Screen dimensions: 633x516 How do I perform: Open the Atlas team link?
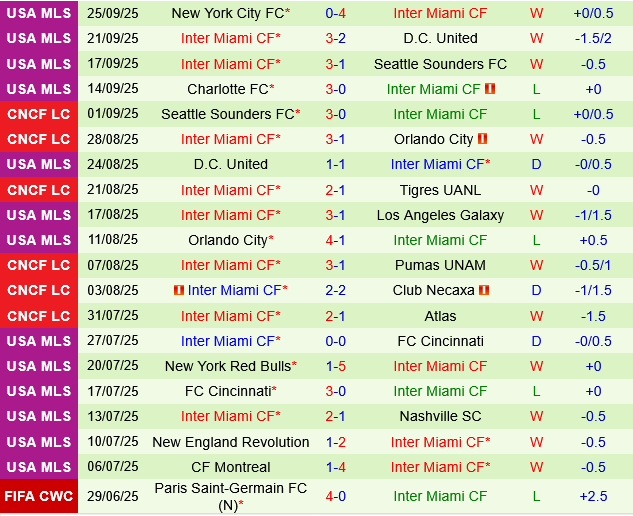click(x=440, y=316)
